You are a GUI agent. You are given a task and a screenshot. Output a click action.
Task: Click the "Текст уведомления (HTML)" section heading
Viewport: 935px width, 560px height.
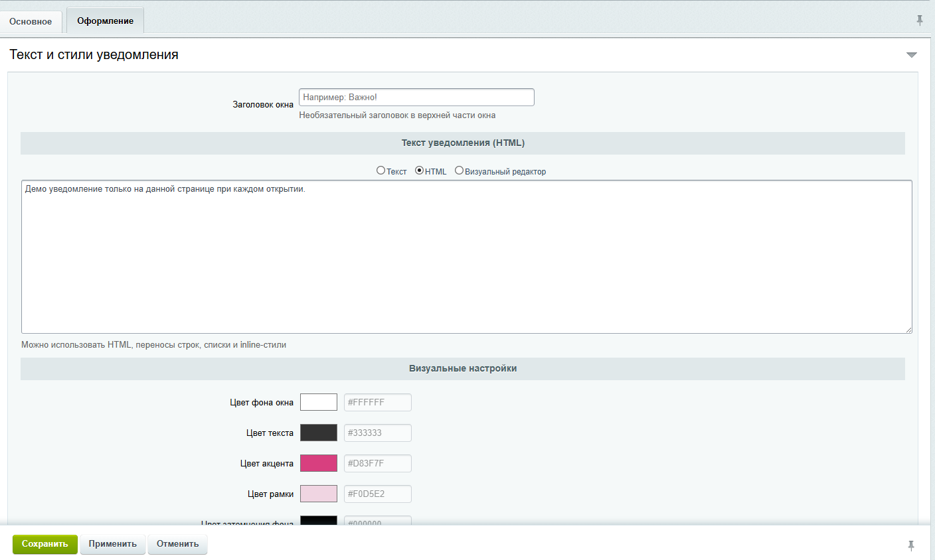tap(463, 143)
